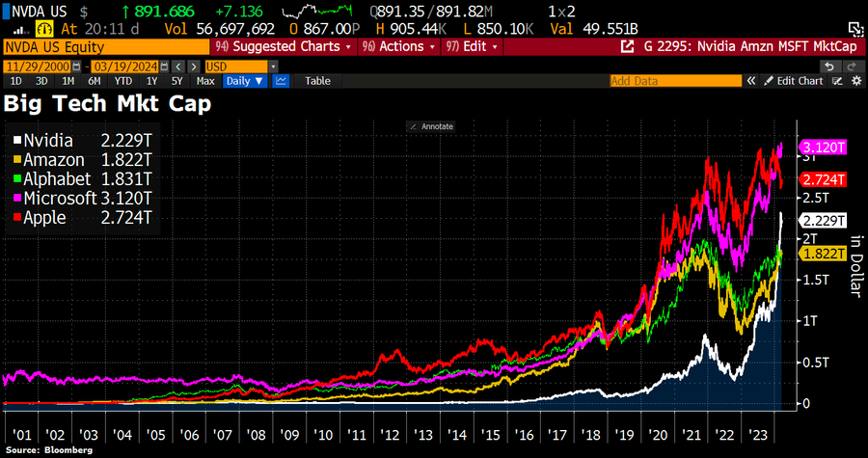Shift date range backward with left arrow

pyautogui.click(x=177, y=67)
